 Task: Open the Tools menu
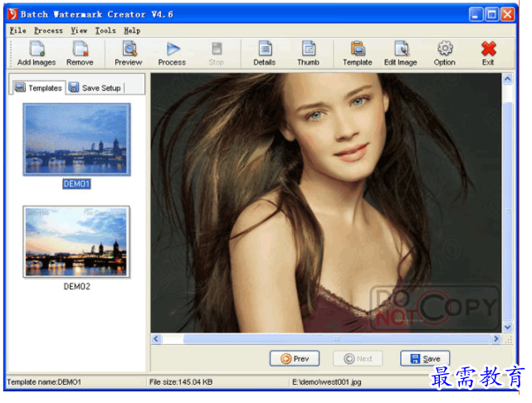(x=105, y=31)
